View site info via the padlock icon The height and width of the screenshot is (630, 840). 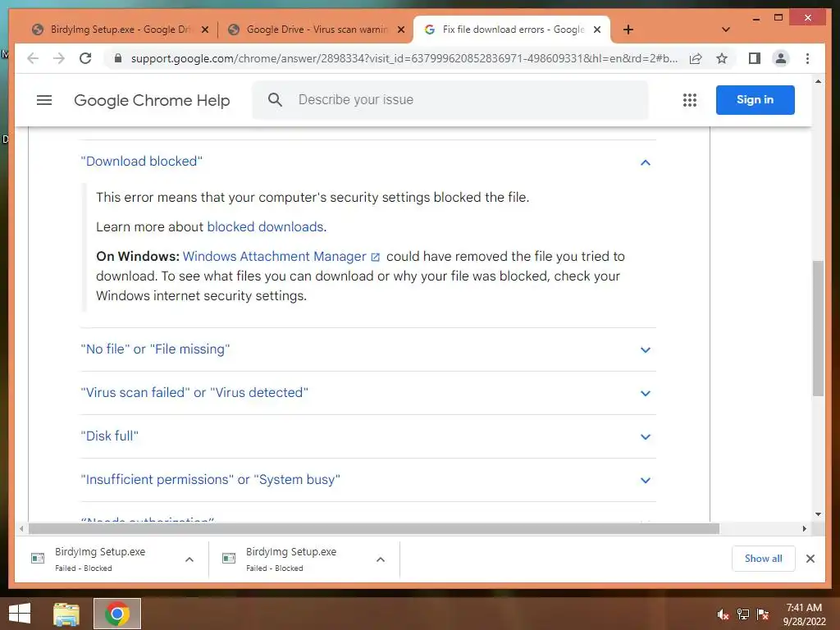118,58
